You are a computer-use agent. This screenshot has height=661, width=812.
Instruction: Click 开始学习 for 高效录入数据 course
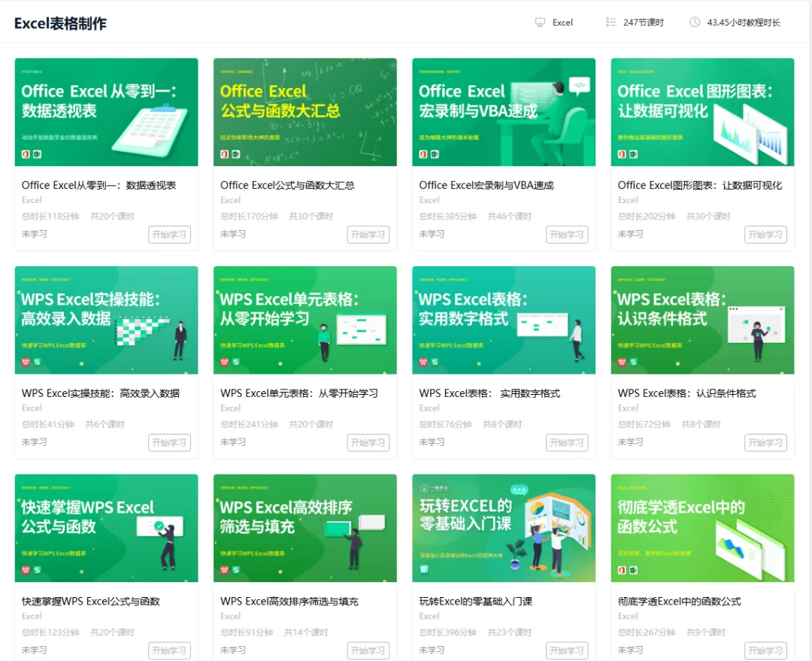169,443
